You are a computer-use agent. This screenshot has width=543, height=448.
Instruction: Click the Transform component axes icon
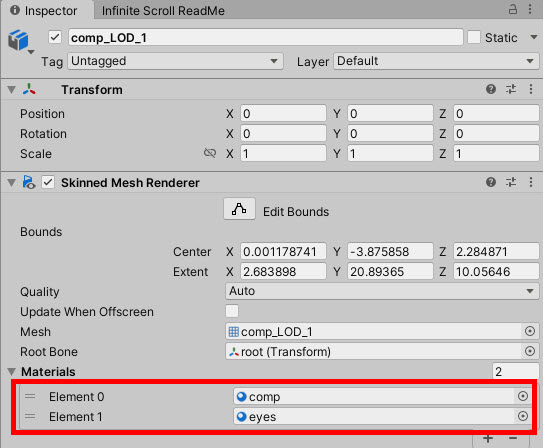(x=29, y=89)
